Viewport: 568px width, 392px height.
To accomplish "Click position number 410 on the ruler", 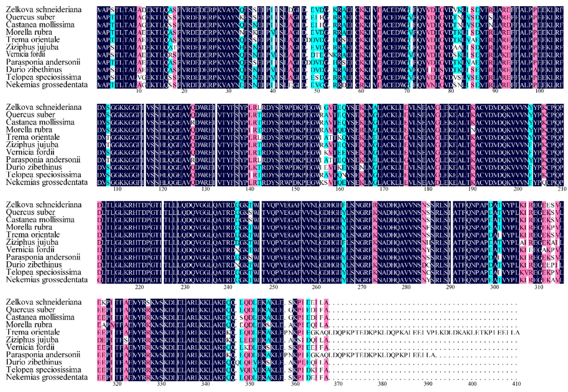I will tap(516, 384).
